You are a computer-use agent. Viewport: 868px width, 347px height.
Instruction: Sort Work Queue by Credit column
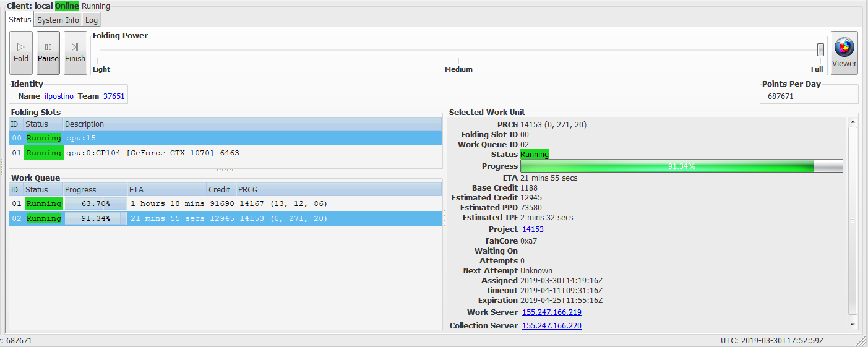[x=221, y=190]
